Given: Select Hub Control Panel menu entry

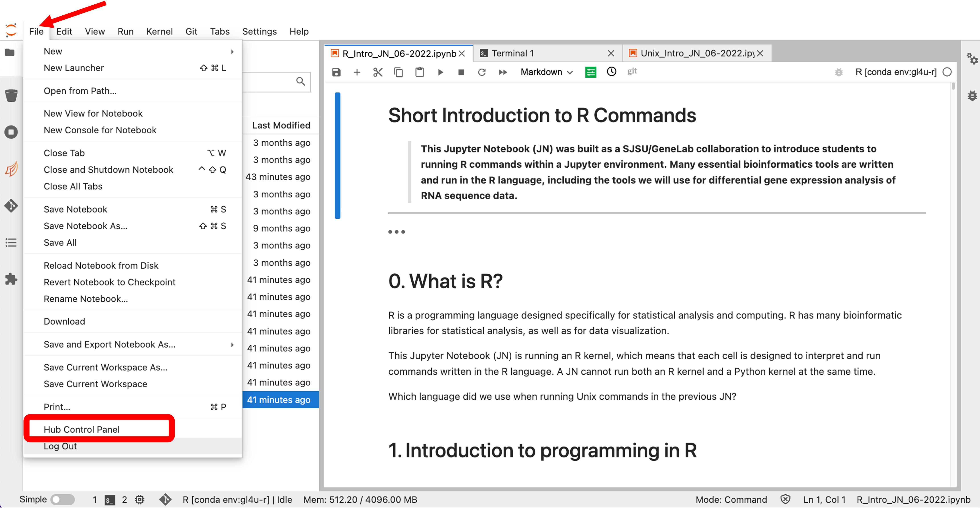Looking at the screenshot, I should [133, 430].
